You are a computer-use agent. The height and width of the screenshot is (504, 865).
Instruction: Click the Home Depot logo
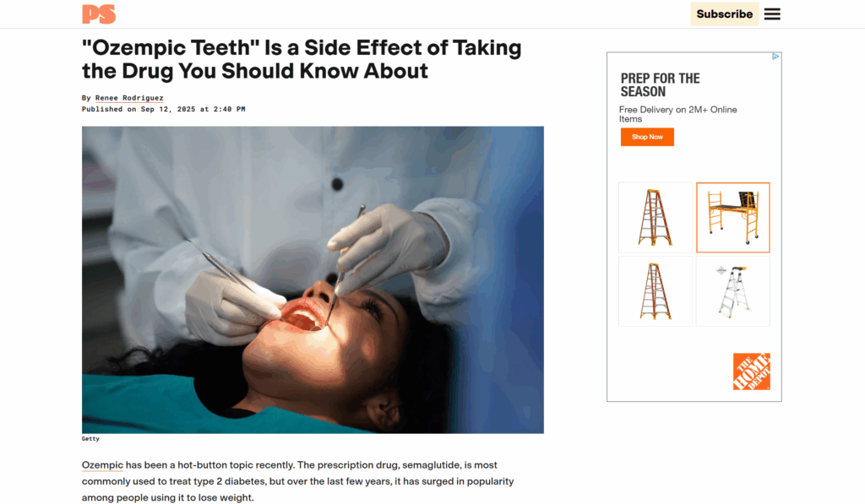click(x=751, y=371)
